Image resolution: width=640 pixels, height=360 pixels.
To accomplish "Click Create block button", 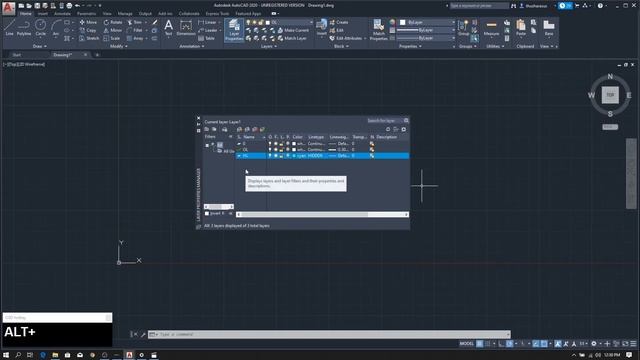I will 339,22.
